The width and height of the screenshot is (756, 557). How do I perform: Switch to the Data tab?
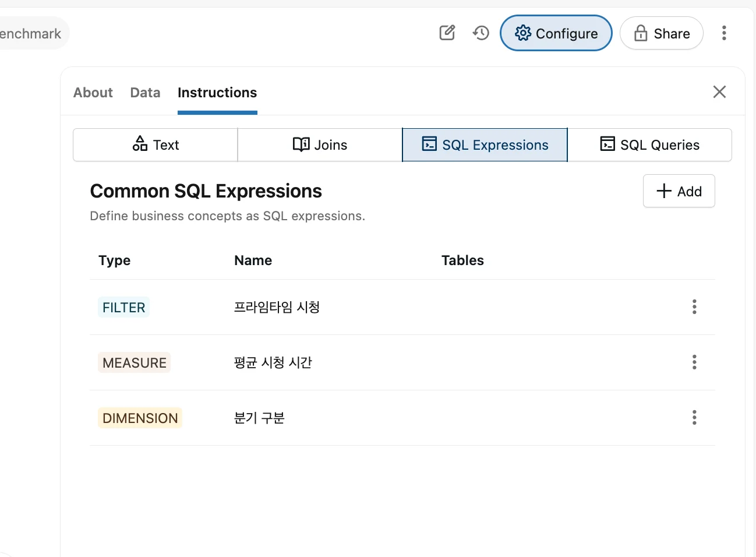[x=145, y=93]
